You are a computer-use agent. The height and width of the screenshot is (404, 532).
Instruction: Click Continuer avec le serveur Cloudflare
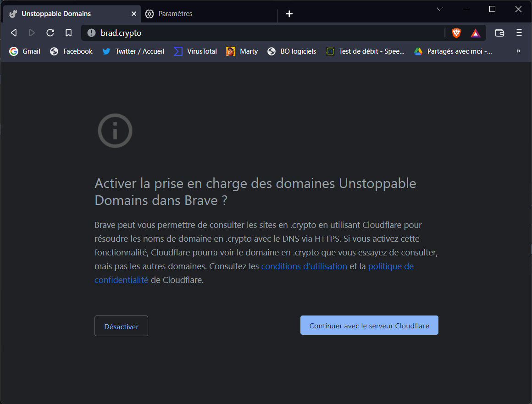tap(369, 325)
